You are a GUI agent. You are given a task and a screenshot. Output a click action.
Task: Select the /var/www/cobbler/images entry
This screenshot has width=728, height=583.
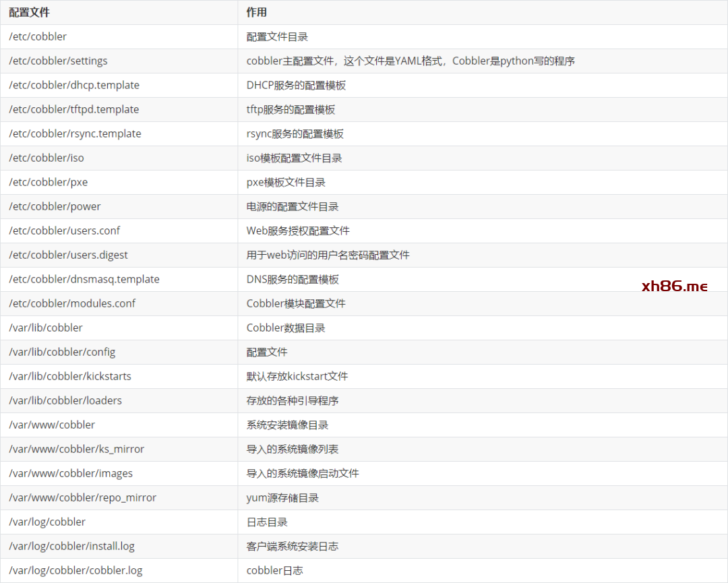[71, 474]
